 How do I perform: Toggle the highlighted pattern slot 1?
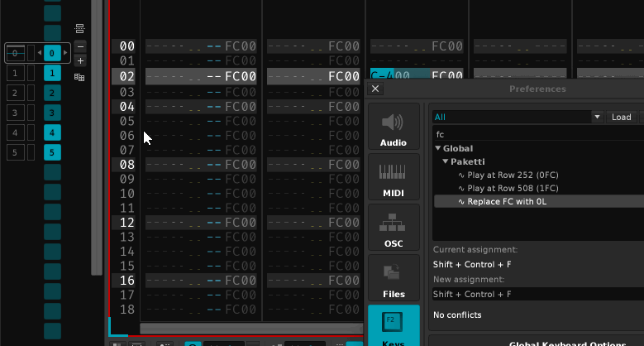52,73
